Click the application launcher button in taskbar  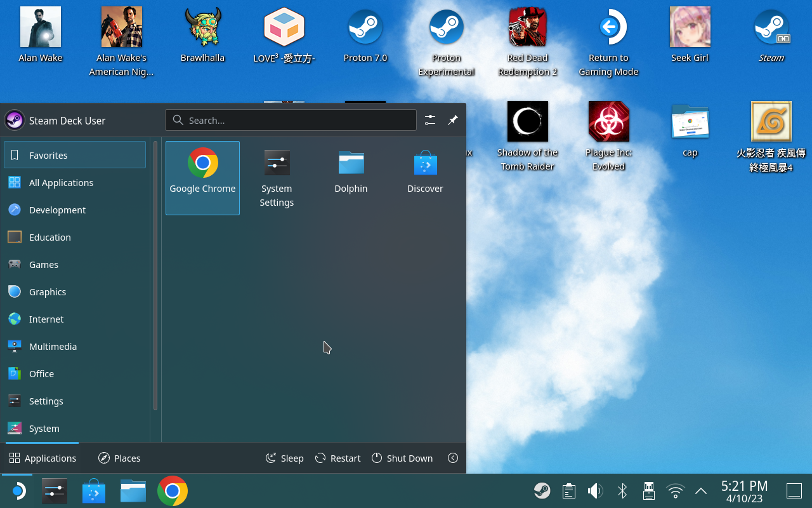(17, 491)
